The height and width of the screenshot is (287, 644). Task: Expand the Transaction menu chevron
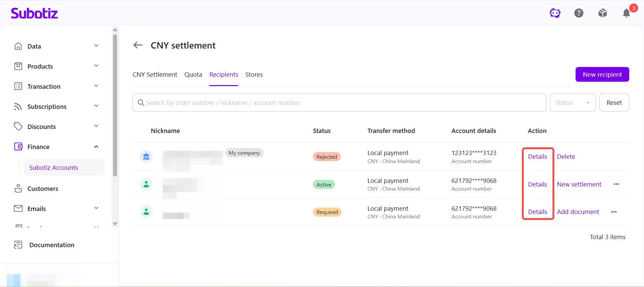tap(96, 86)
